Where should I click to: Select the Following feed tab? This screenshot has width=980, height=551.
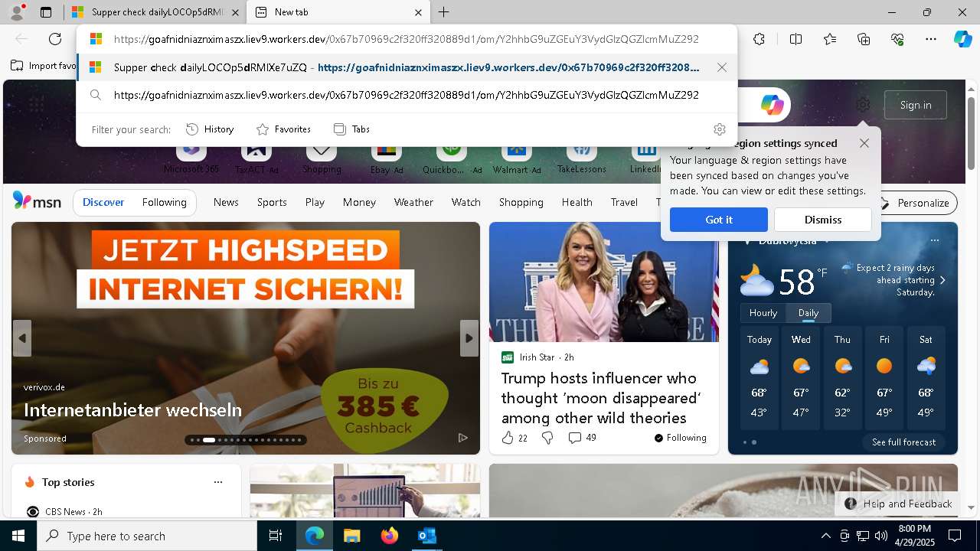tap(164, 202)
